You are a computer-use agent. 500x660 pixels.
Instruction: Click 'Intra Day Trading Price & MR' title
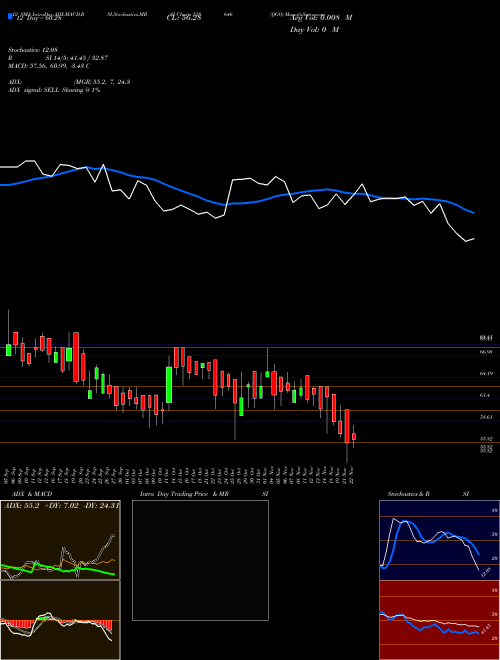tap(184, 494)
